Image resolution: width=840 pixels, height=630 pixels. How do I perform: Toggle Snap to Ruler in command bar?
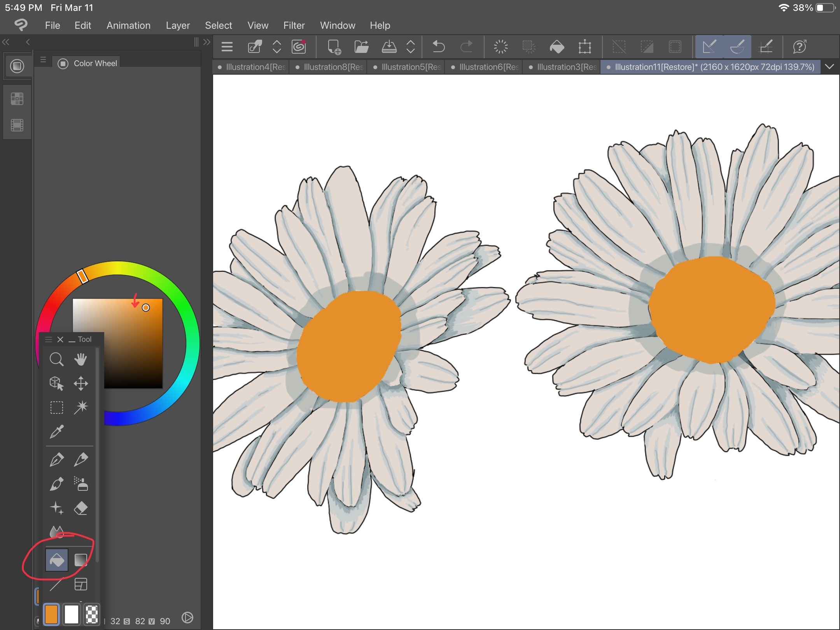pyautogui.click(x=709, y=47)
